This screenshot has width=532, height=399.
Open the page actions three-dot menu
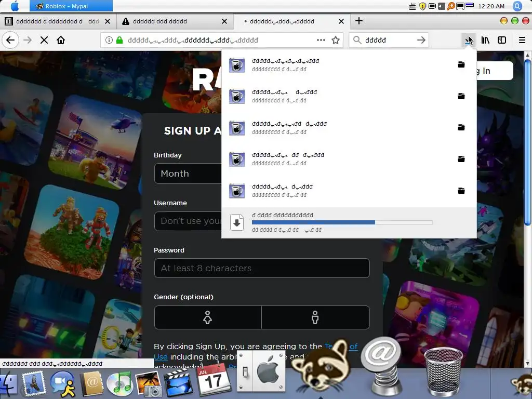click(x=321, y=40)
